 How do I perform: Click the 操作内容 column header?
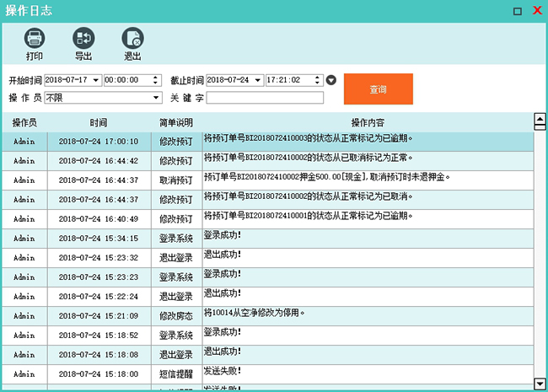(x=368, y=122)
